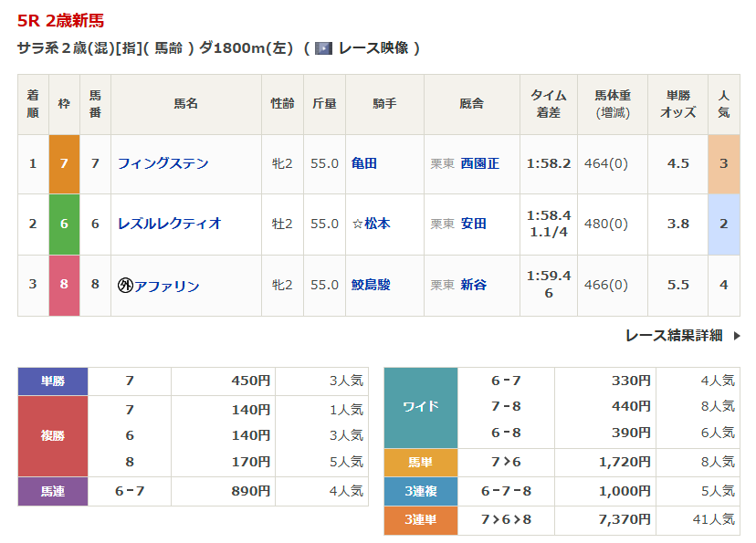Open trainer 安田 stable page
756x543 pixels.
pos(473,224)
